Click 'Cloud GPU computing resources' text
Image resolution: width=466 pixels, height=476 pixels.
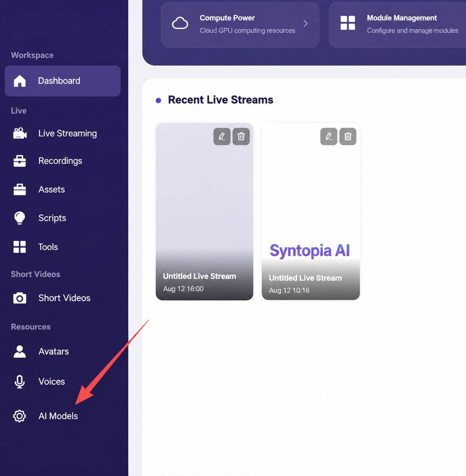(247, 30)
